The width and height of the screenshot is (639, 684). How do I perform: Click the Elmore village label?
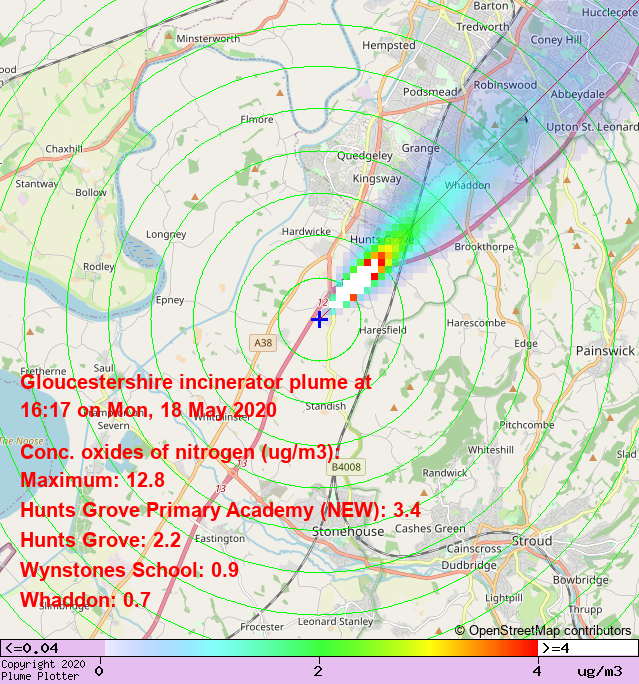pyautogui.click(x=257, y=120)
